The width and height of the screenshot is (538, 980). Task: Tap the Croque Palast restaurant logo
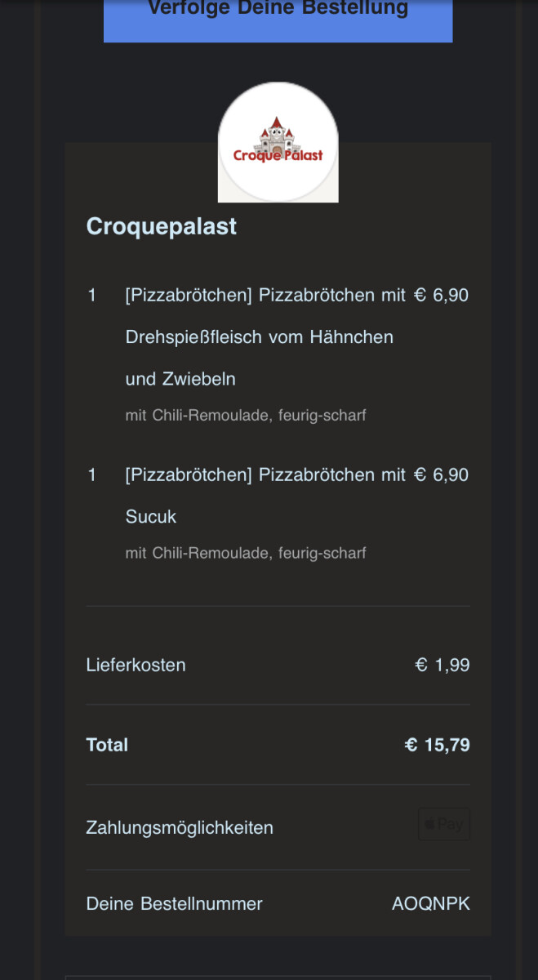coord(278,143)
